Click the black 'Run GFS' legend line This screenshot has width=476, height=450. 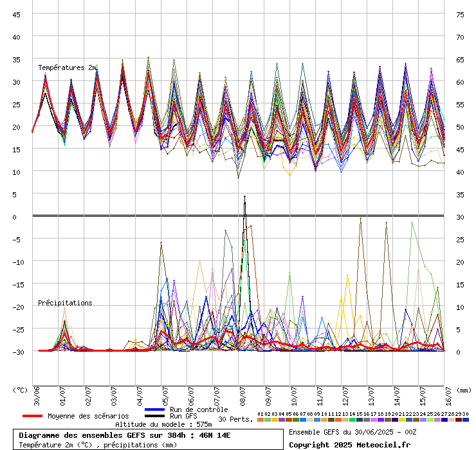(x=155, y=416)
